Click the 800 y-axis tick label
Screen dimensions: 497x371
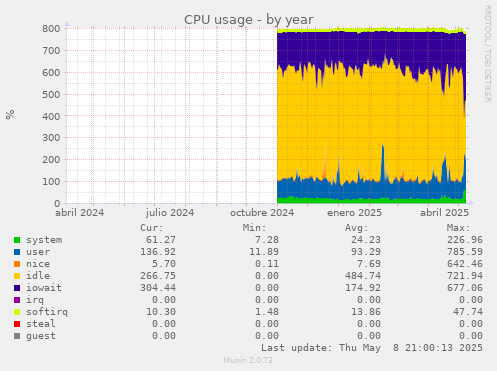[x=51, y=29]
